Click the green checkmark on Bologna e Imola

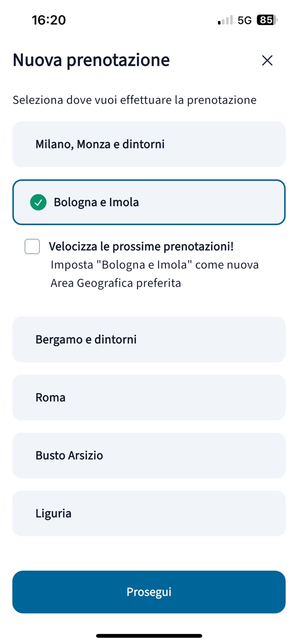pos(38,203)
